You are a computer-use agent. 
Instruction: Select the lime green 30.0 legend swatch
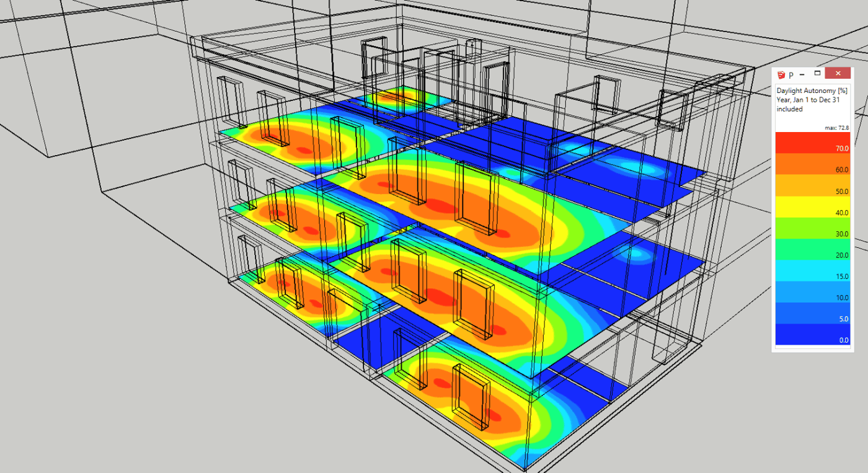pyautogui.click(x=812, y=228)
